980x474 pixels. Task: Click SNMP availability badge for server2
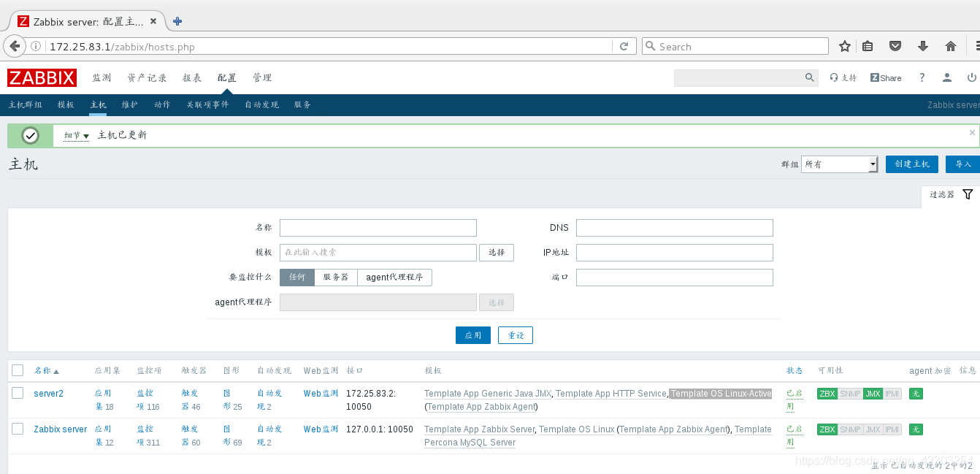850,394
